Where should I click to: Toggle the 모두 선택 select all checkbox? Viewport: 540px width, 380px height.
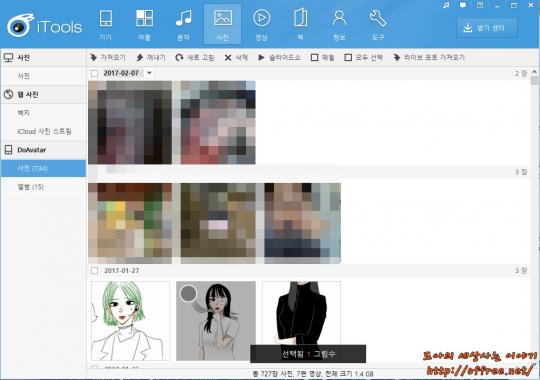pyautogui.click(x=348, y=58)
